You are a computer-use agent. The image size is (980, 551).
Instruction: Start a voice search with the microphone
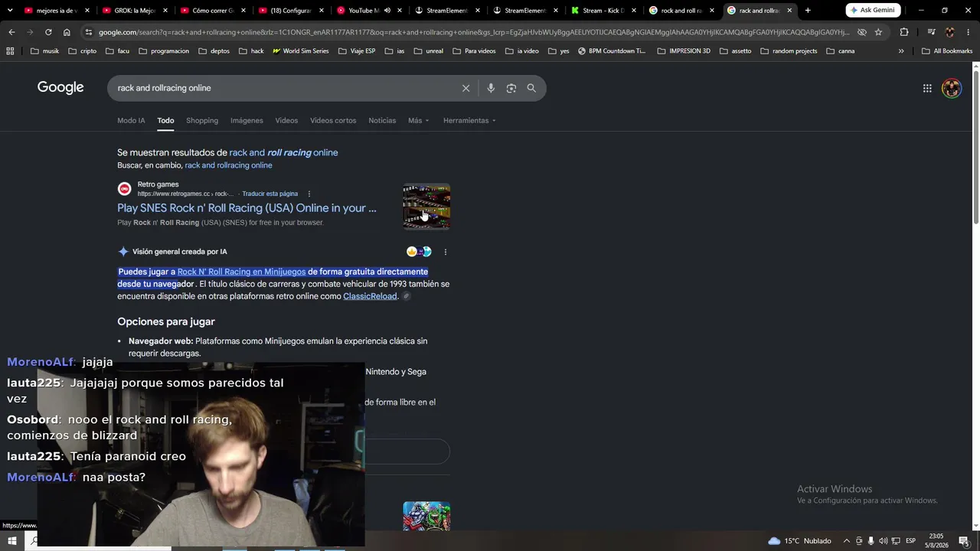tap(491, 88)
